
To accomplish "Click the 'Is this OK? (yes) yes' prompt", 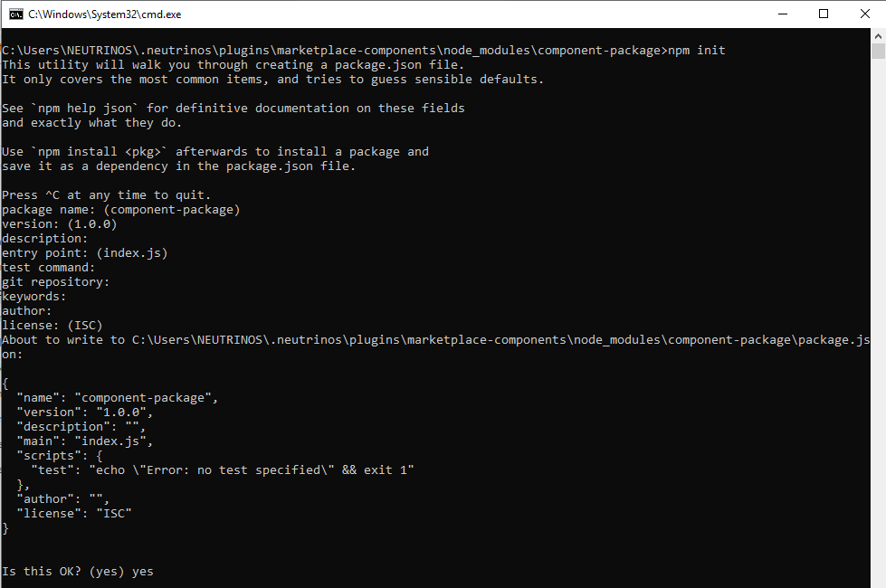I will tap(78, 572).
